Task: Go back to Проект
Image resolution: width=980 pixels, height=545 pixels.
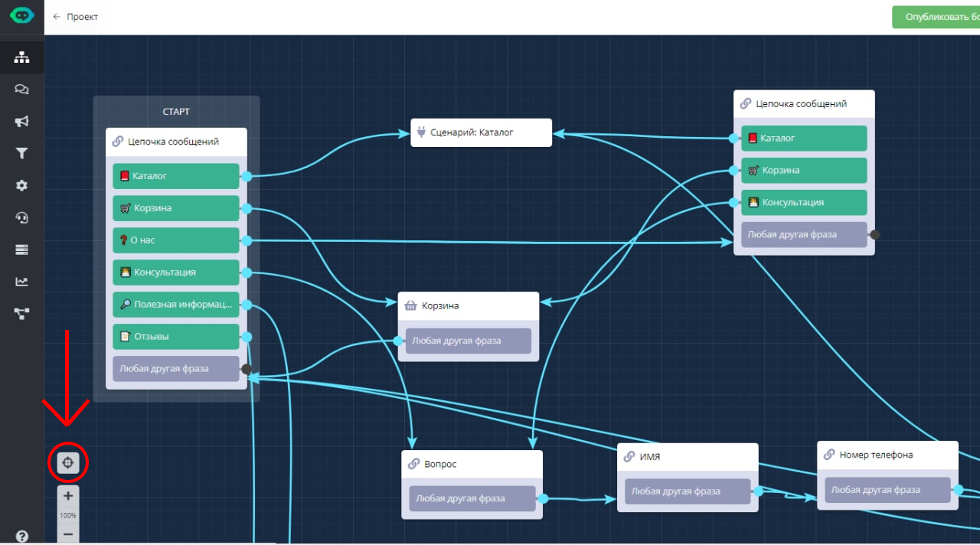Action: coord(75,17)
